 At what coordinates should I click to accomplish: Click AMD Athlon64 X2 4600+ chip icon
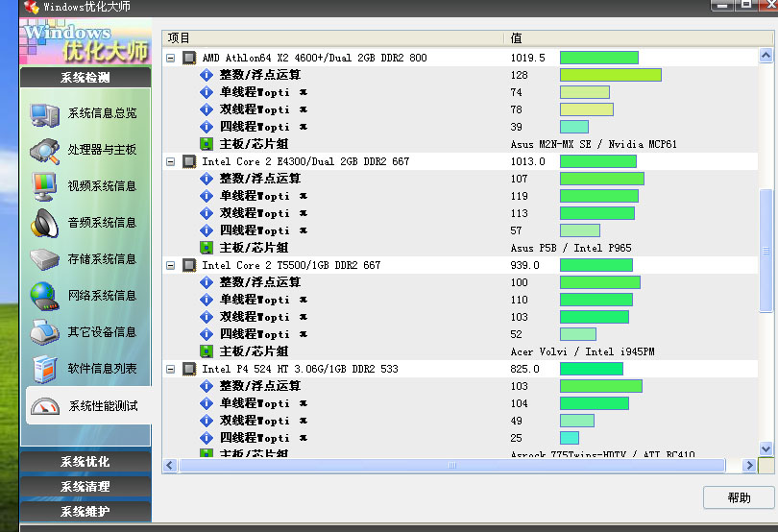tap(189, 58)
